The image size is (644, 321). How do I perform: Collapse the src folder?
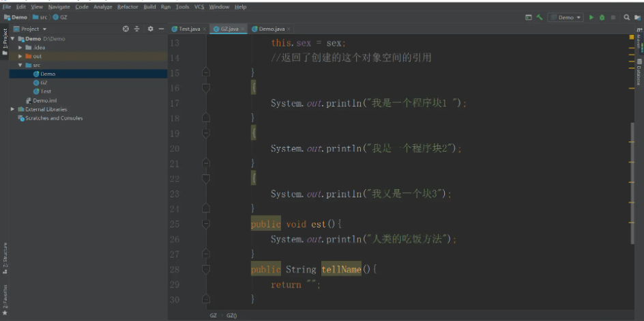[x=20, y=66]
